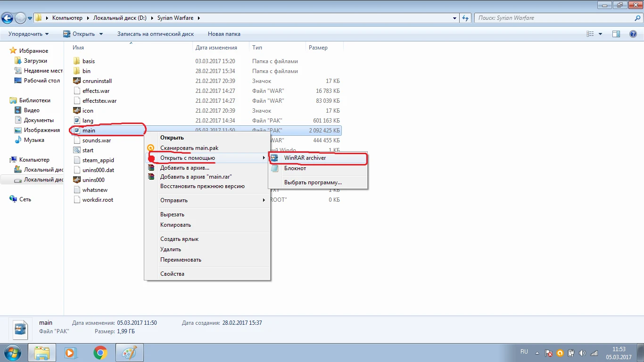This screenshot has width=644, height=362.
Task: Open the address bar history dropdown arrow
Action: click(x=454, y=18)
